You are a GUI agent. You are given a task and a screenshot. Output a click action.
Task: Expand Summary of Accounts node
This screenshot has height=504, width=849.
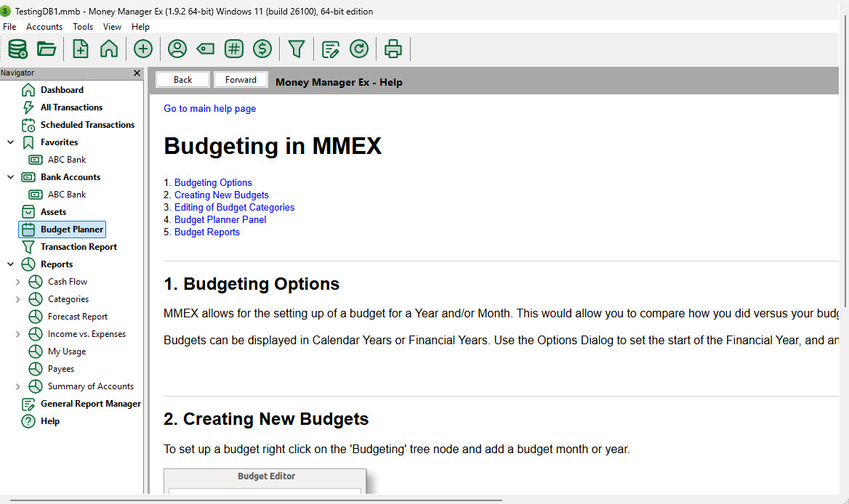18,386
